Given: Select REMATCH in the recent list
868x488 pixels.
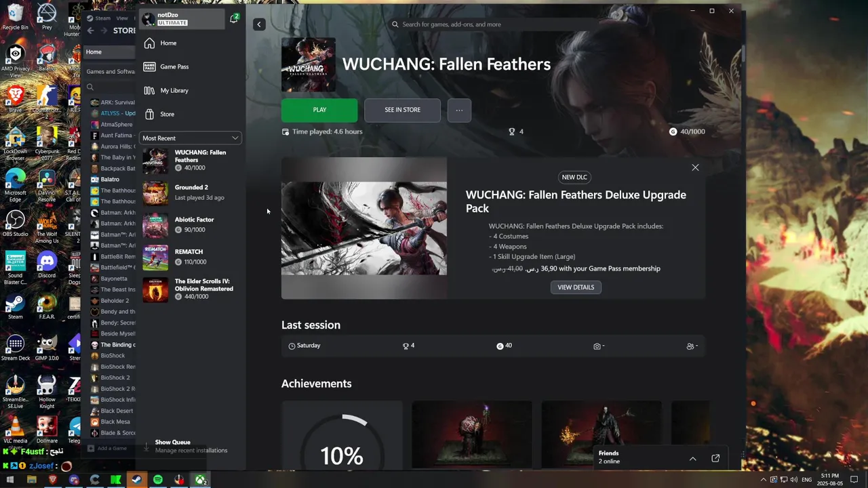Looking at the screenshot, I should point(191,257).
